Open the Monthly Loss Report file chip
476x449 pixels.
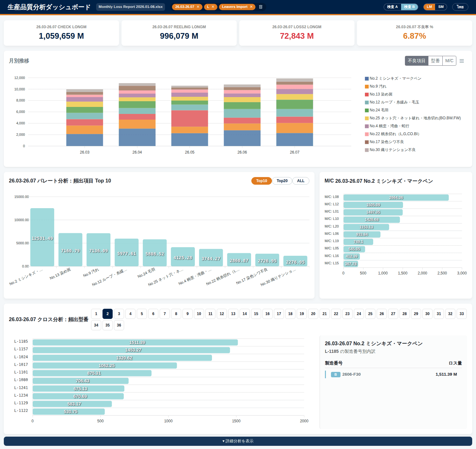(130, 7)
